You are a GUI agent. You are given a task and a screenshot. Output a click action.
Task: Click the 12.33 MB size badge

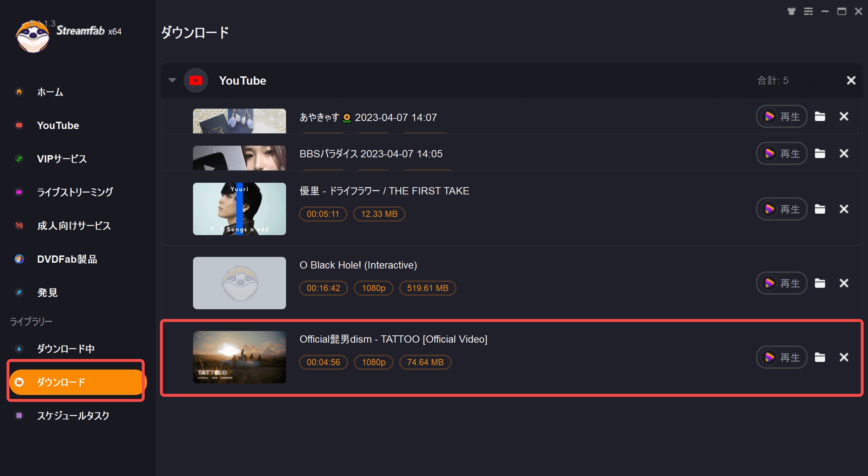click(379, 214)
